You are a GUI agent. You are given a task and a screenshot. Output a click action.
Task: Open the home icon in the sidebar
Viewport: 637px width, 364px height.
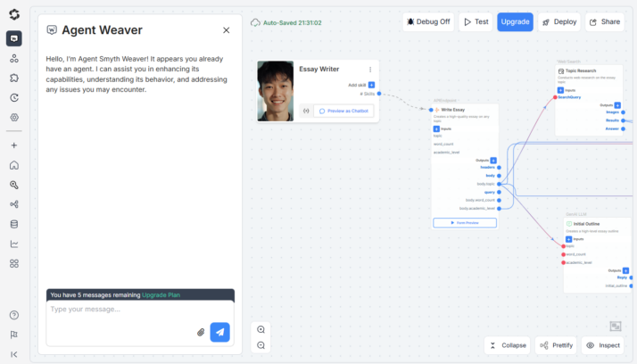[x=14, y=165]
